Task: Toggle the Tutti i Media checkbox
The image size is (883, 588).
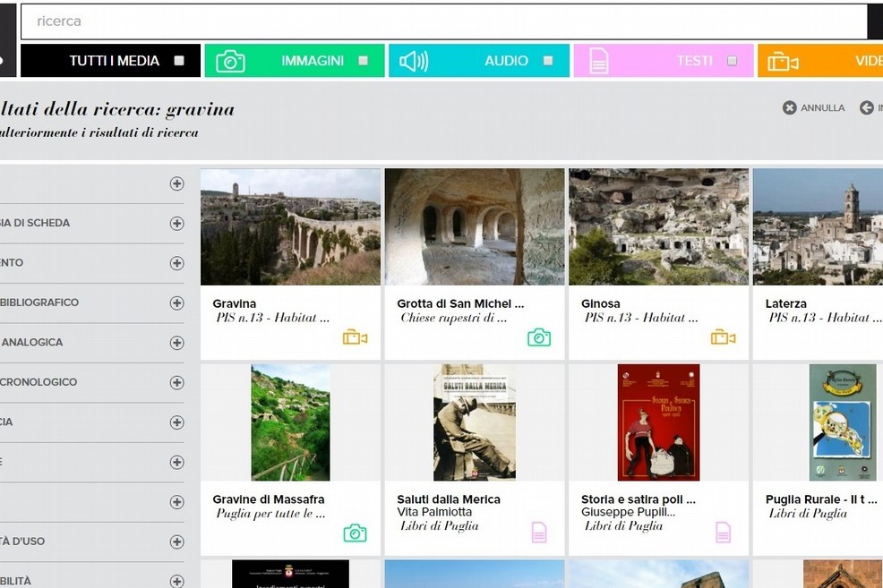Action: pyautogui.click(x=179, y=61)
